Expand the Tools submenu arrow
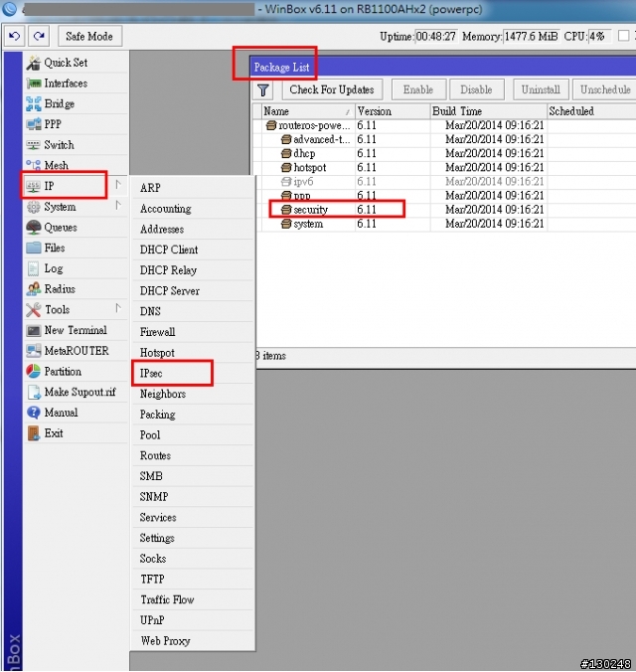This screenshot has width=636, height=672. point(118,308)
